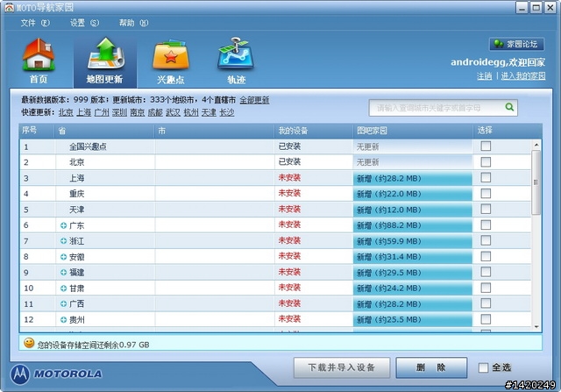This screenshot has height=392, width=561.
Task: Expand the 广东 province row
Action: coord(63,225)
